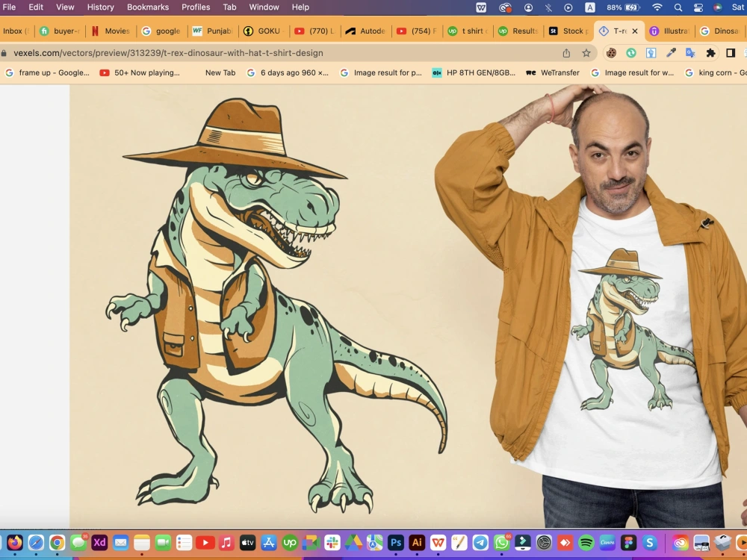Switch to the buyer Fiverr tab

tap(61, 31)
